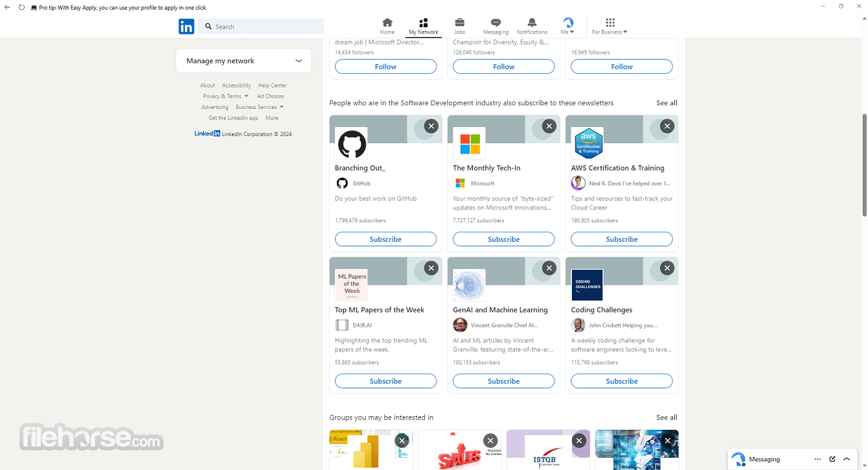
Task: Open the Branching Out_ newsletter title
Action: 360,169
